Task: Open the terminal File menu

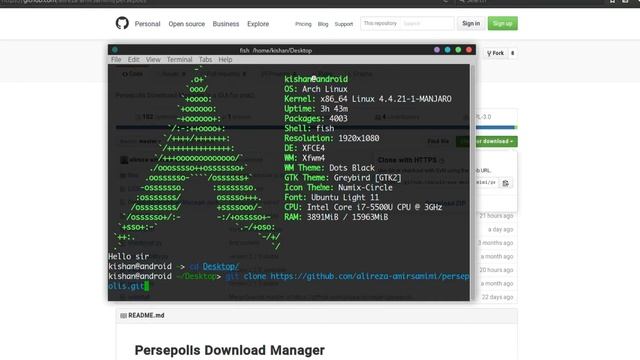Action: click(116, 60)
